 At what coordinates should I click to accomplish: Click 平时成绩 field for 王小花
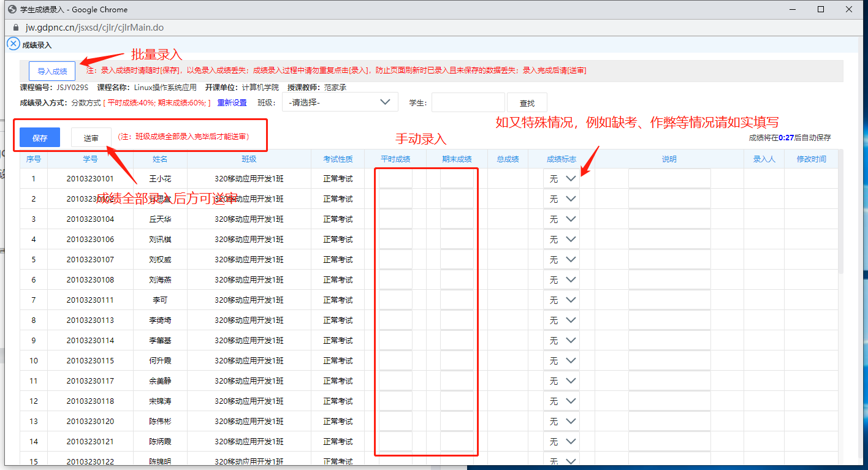point(395,179)
